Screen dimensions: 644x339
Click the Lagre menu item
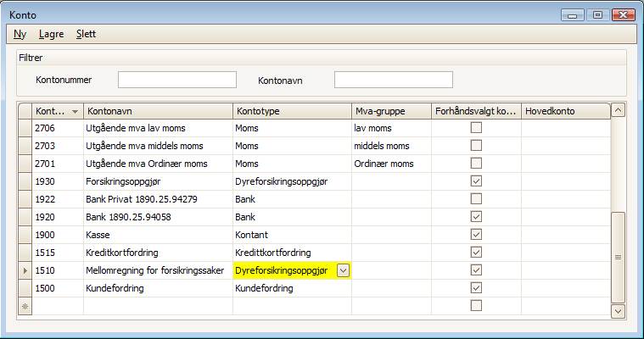click(x=51, y=34)
